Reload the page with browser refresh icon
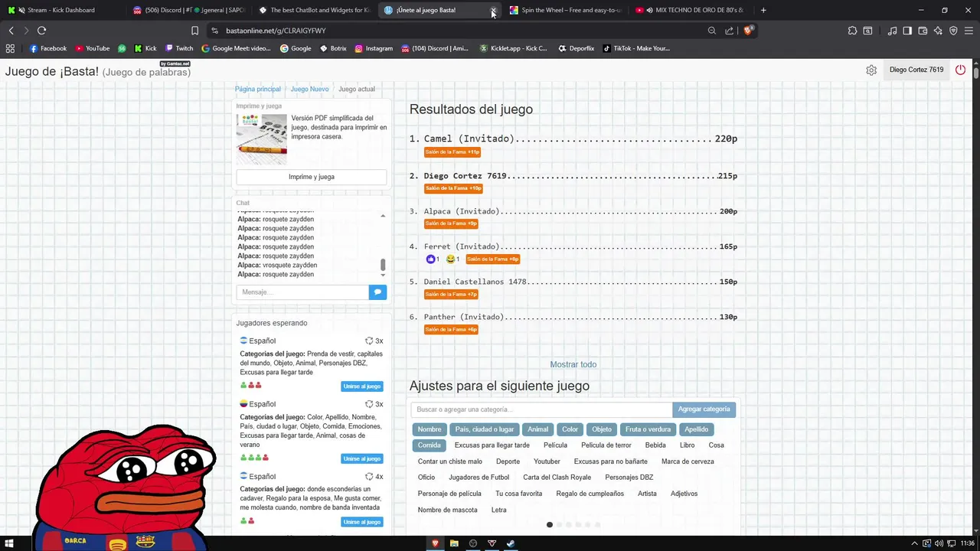980x551 pixels. point(41,31)
